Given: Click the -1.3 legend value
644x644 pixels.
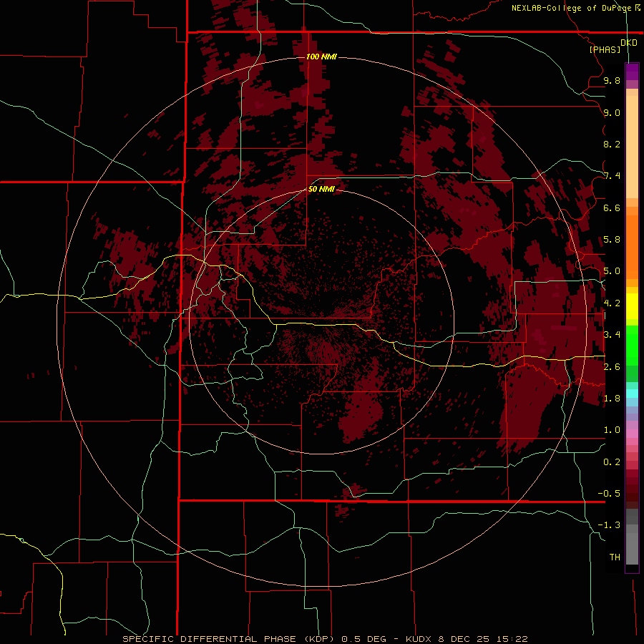Looking at the screenshot, I should click(609, 525).
